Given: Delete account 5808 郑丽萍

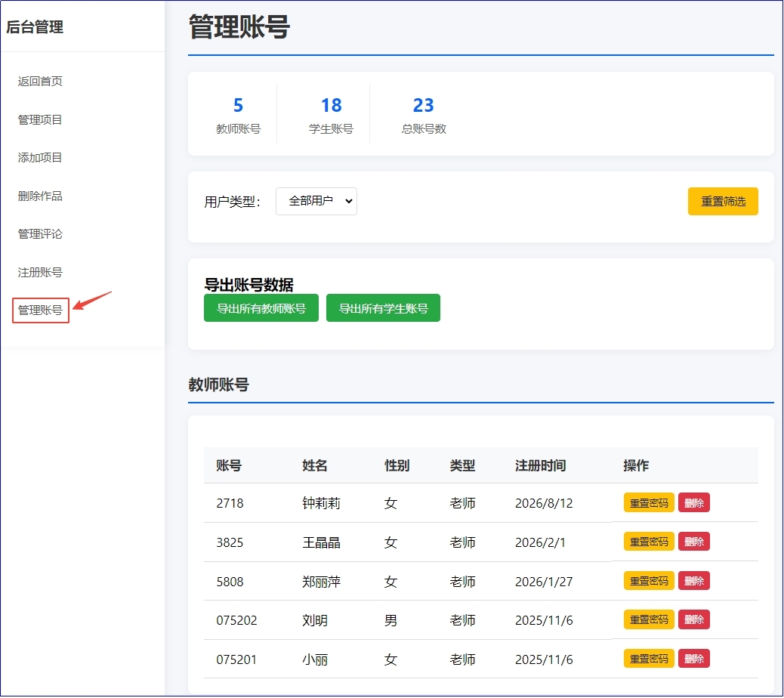Looking at the screenshot, I should pyautogui.click(x=693, y=580).
